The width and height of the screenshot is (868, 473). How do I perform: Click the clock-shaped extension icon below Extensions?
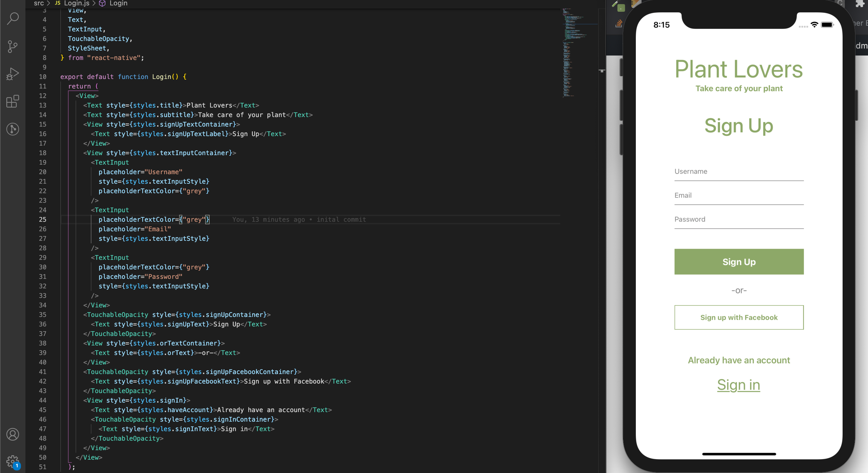(12, 129)
